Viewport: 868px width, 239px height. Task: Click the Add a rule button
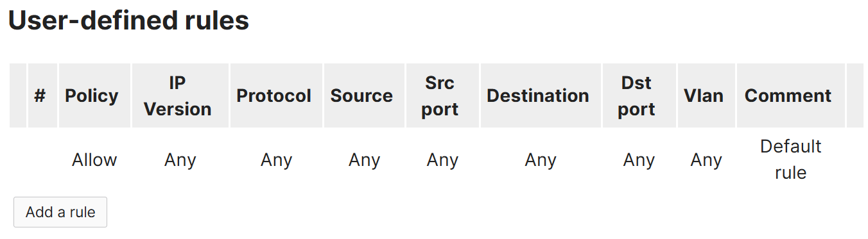60,212
